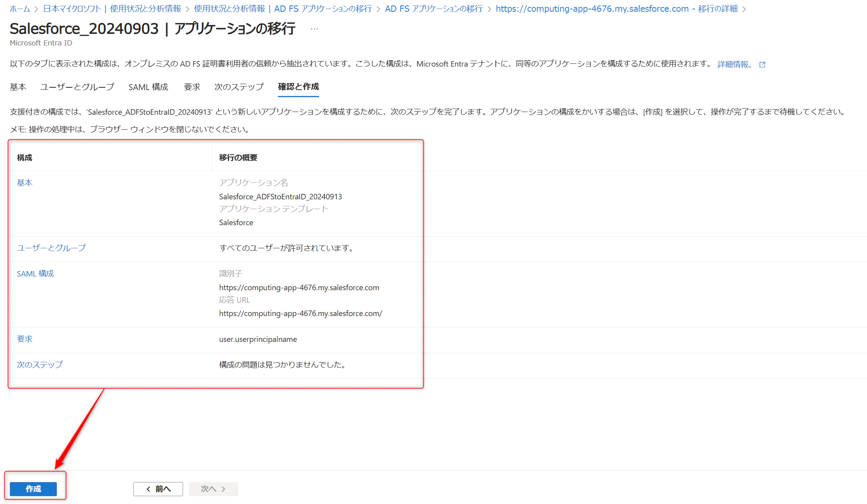The height and width of the screenshot is (504, 867).
Task: Open the 次のステップ tab
Action: click(x=239, y=87)
